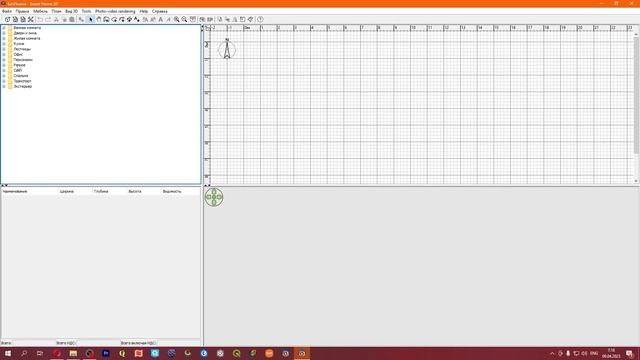
Task: Open the Файл menu
Action: coord(7,11)
